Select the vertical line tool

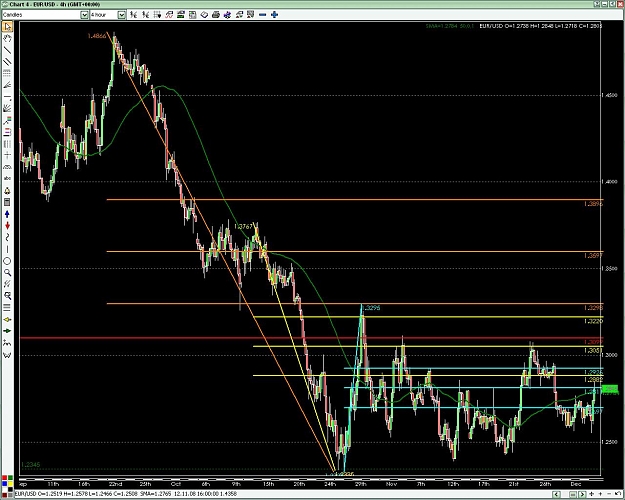tap(7, 249)
